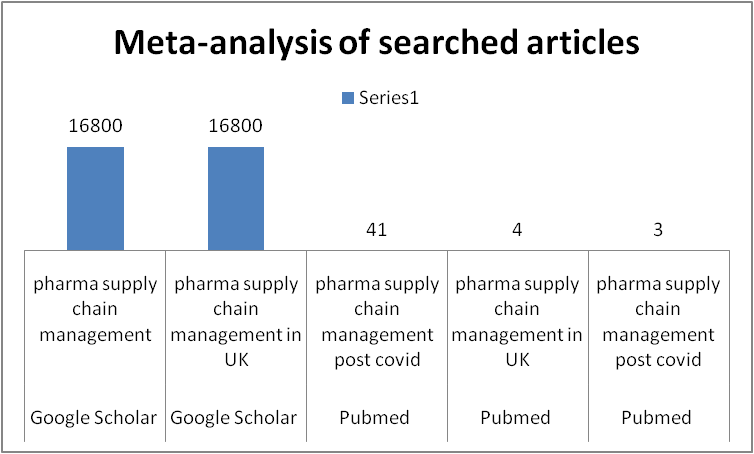
Task: Click the chart title "Meta-analysis of searched articles"
Action: coord(376,42)
